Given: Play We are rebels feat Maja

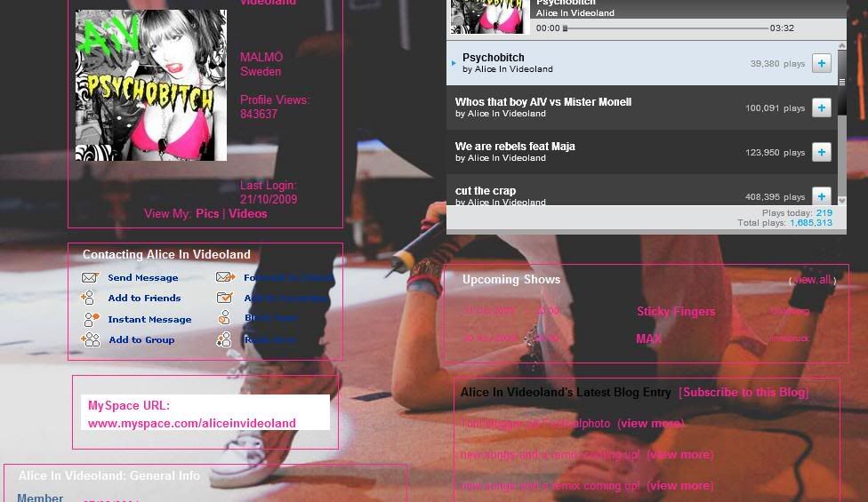Looking at the screenshot, I should [515, 147].
